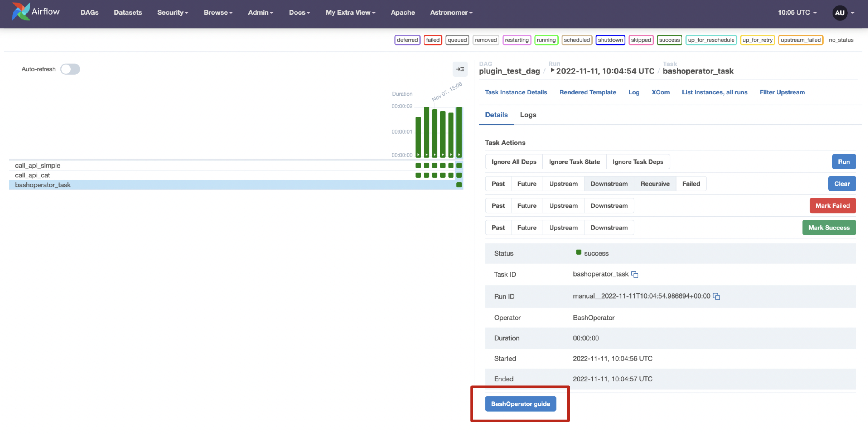Toggle the Auto-refresh switch
This screenshot has width=868, height=434.
[70, 69]
